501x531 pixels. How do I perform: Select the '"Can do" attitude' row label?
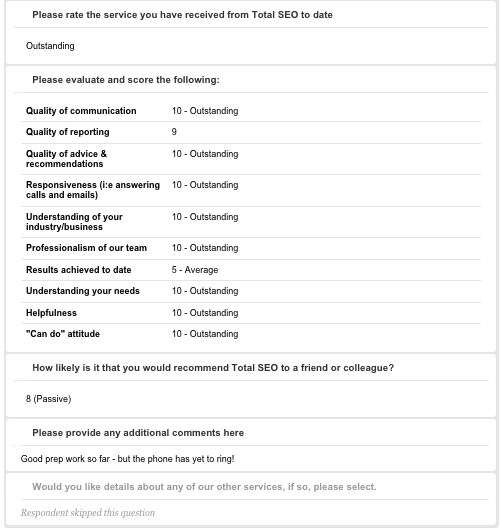tap(63, 334)
